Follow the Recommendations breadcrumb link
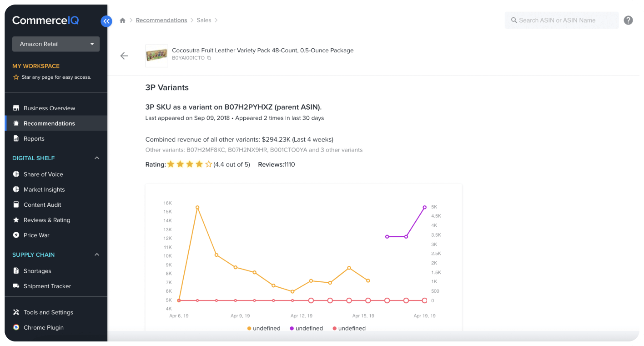This screenshot has height=346, width=644. point(161,20)
